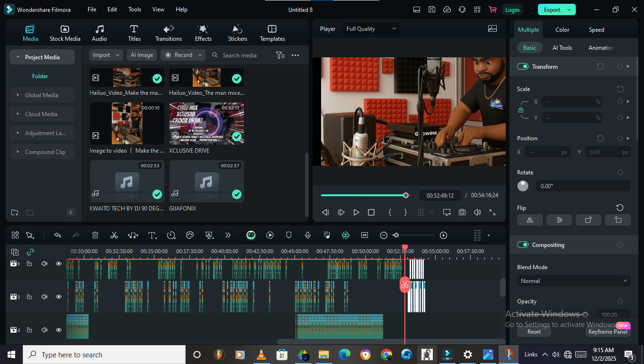This screenshot has height=364, width=644.
Task: Open the Full Quality playback dropdown
Action: tap(371, 29)
